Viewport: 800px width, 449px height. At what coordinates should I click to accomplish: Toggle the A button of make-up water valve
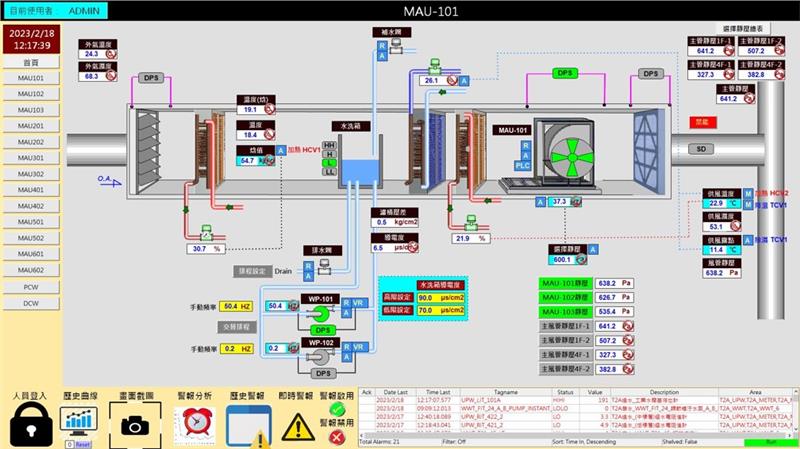coord(382,56)
